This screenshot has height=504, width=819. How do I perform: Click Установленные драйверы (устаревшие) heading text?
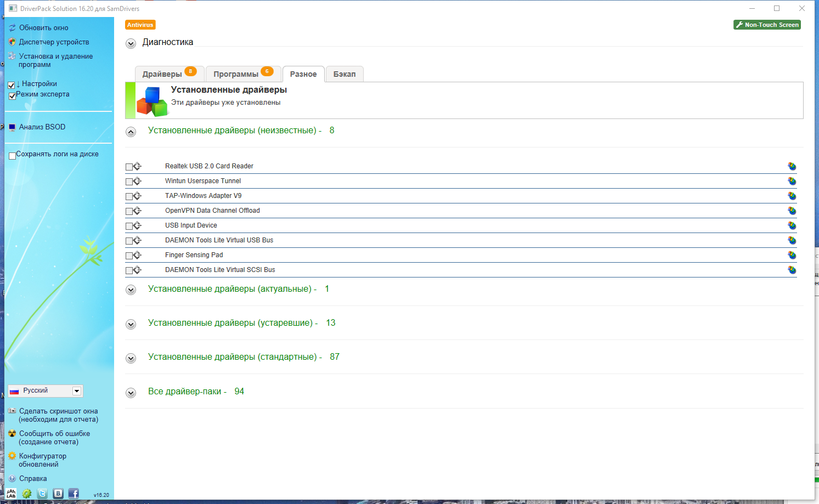click(x=233, y=323)
